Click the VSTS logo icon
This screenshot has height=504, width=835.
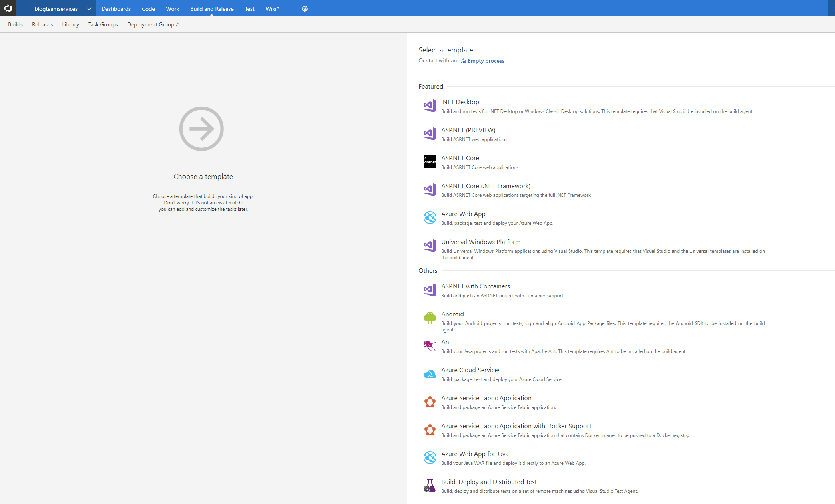pos(8,8)
